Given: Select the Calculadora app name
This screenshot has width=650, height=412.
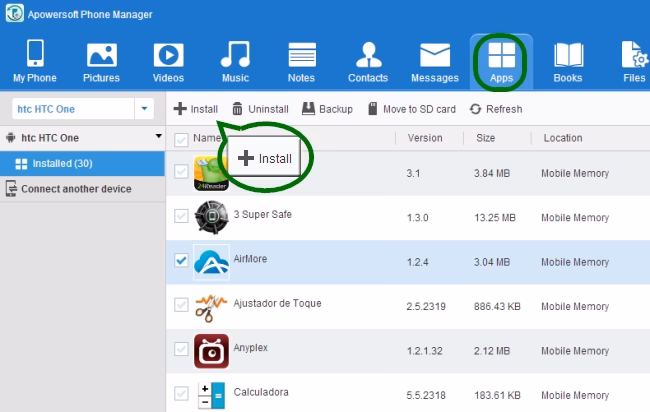Looking at the screenshot, I should tap(261, 392).
